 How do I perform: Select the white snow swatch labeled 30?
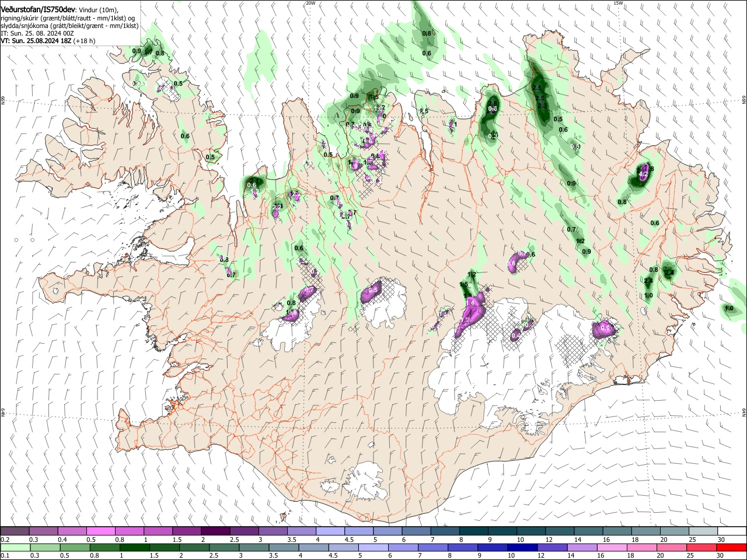(x=732, y=531)
